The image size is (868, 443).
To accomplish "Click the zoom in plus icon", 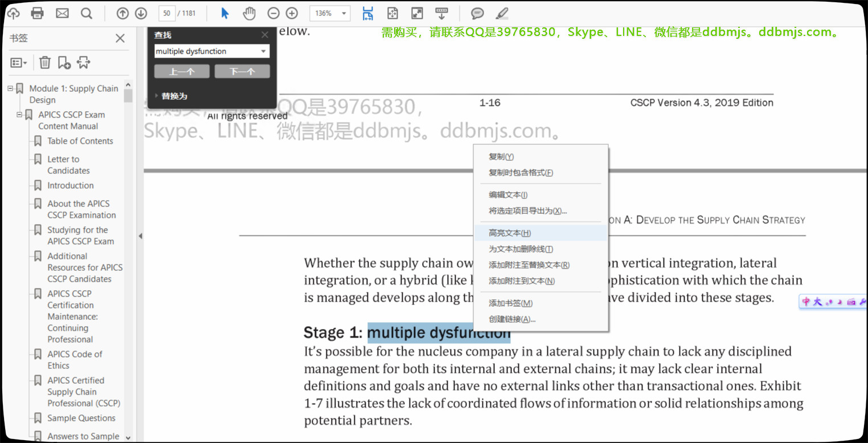I will coord(292,13).
